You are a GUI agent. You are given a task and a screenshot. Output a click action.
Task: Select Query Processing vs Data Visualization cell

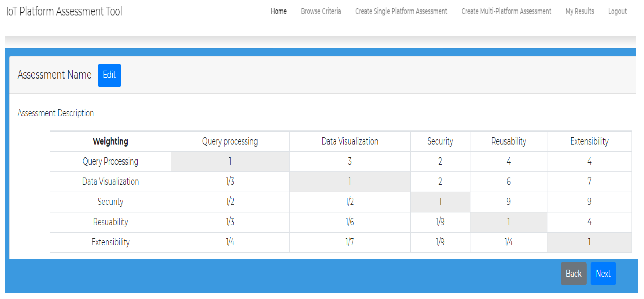[349, 161]
